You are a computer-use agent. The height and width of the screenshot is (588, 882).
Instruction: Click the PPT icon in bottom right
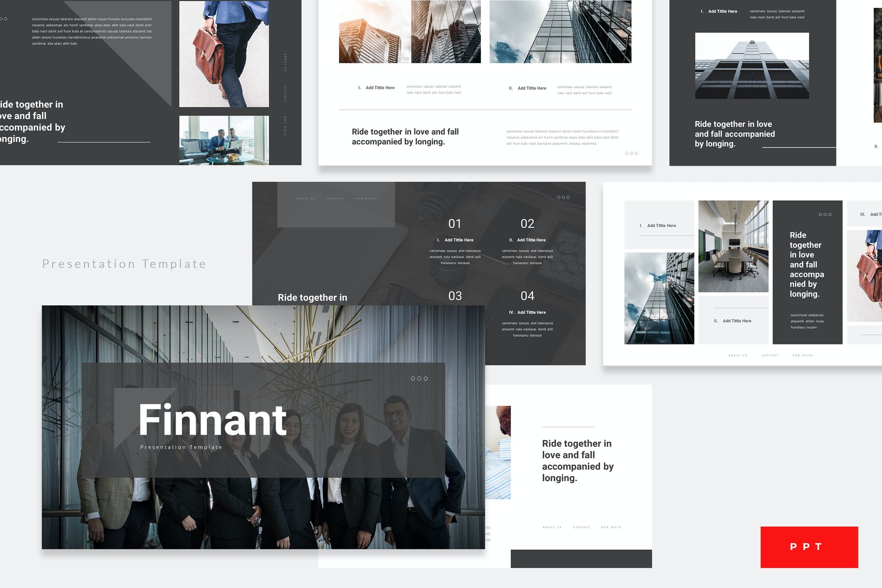[808, 546]
